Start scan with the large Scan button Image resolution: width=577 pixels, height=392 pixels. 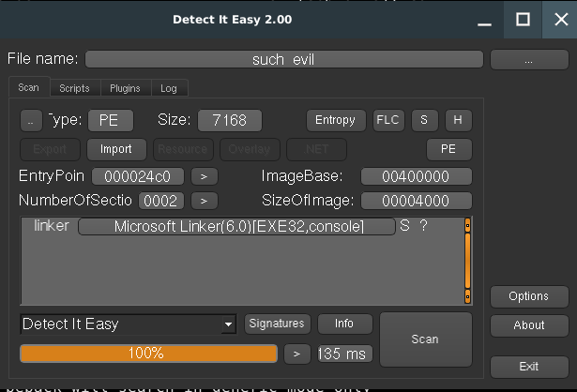[426, 339]
